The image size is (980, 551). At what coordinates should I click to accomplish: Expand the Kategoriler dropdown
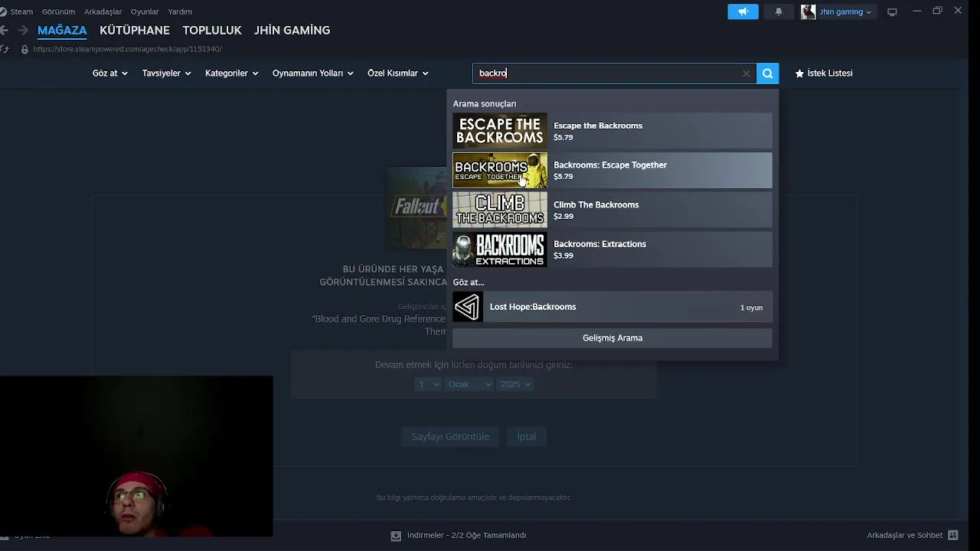231,73
